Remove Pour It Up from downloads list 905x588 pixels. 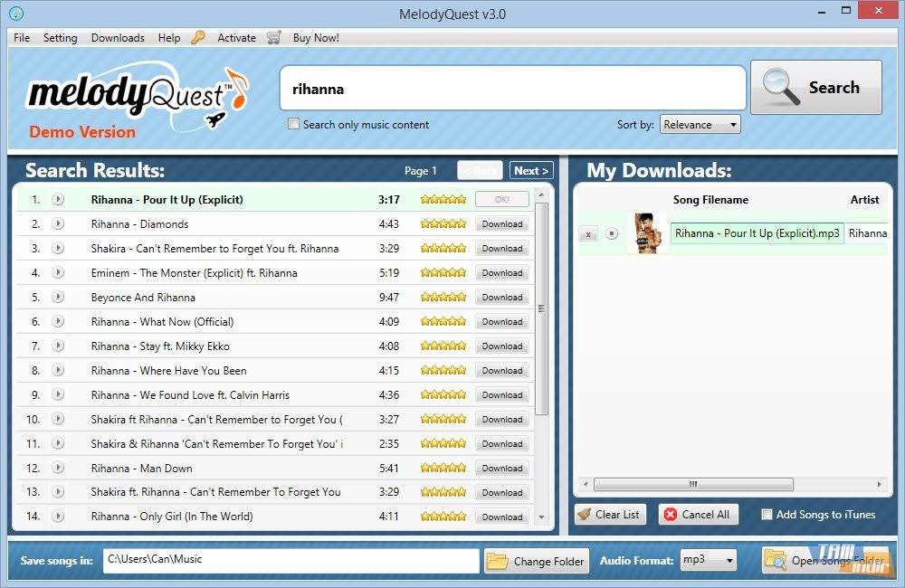[588, 234]
